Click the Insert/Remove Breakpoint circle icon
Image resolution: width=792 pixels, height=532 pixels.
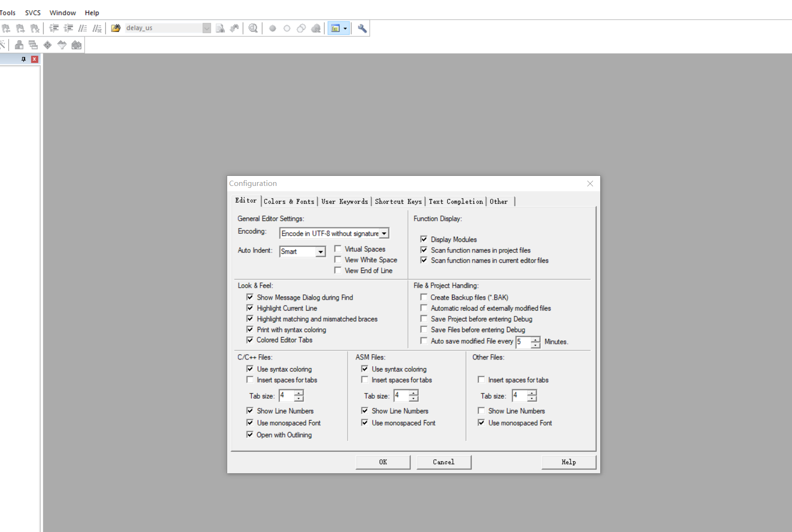click(273, 29)
